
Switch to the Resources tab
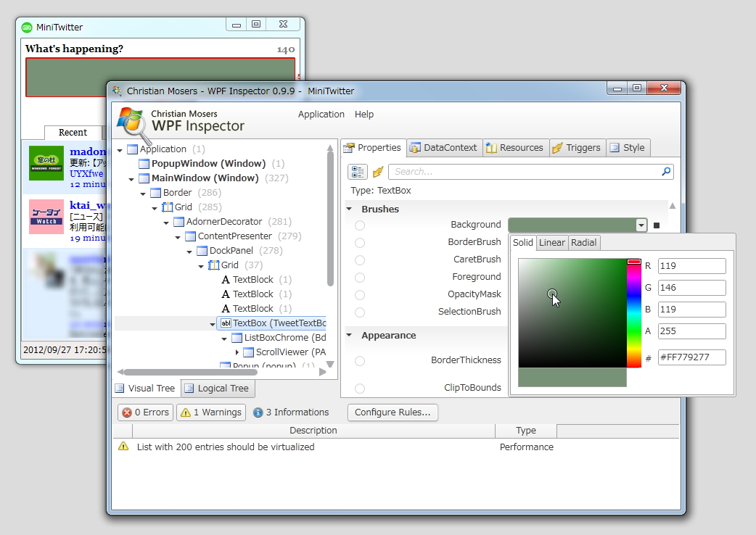click(x=516, y=147)
